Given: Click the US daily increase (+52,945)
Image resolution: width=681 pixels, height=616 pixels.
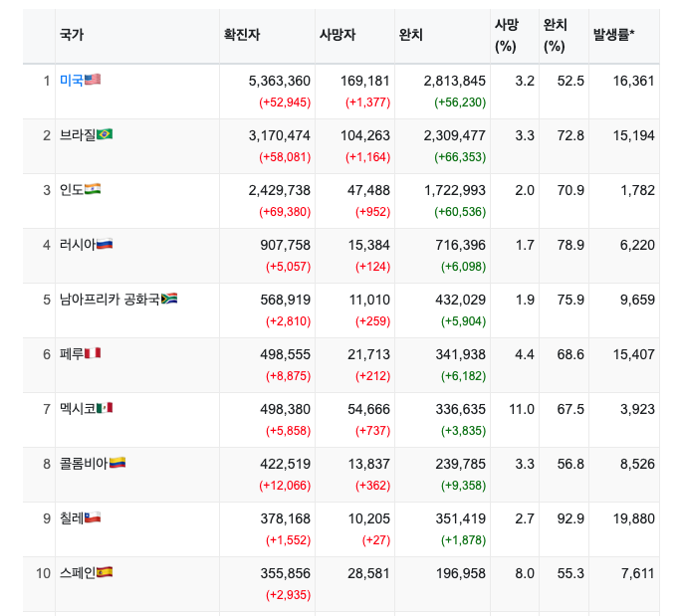Looking at the screenshot, I should [285, 103].
